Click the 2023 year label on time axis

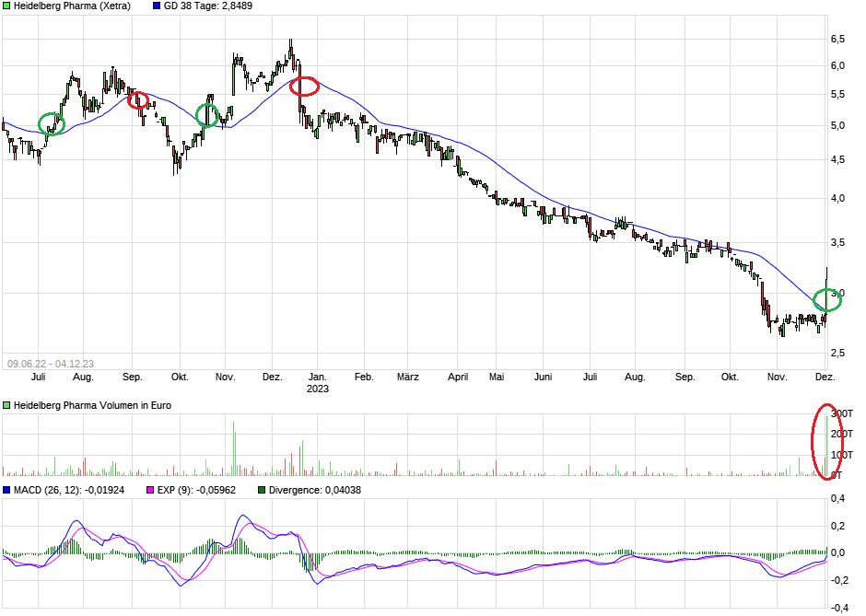tap(319, 389)
